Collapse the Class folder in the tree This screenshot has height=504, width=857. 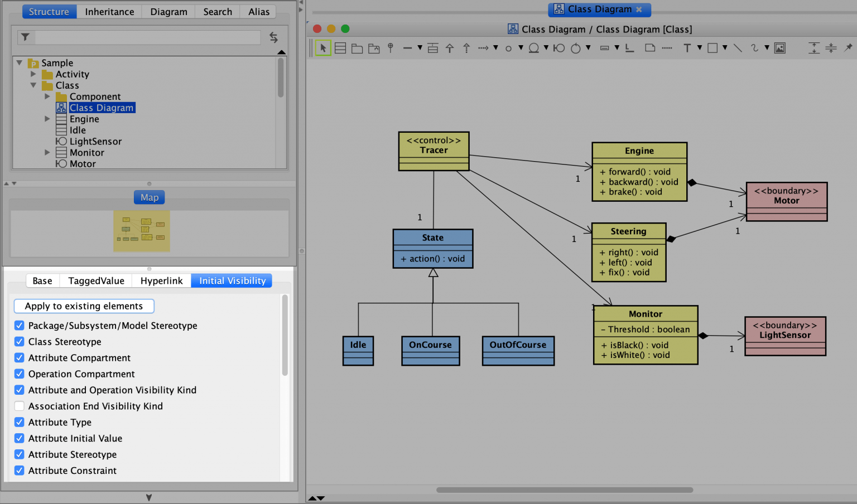tap(33, 85)
